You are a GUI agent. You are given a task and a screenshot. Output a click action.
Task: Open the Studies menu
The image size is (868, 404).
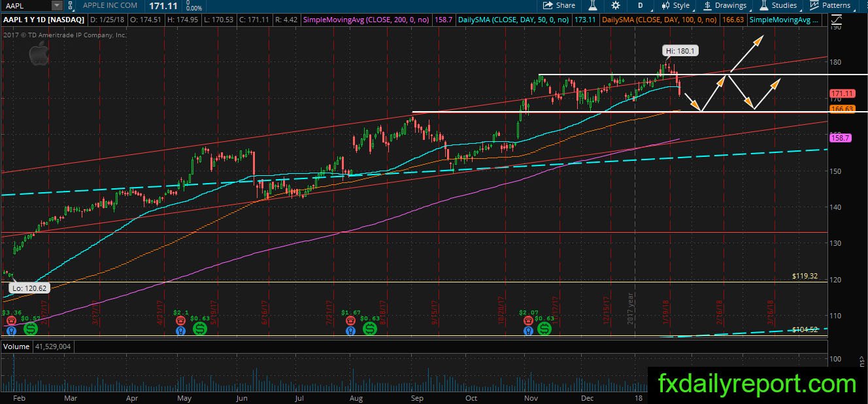click(x=778, y=5)
